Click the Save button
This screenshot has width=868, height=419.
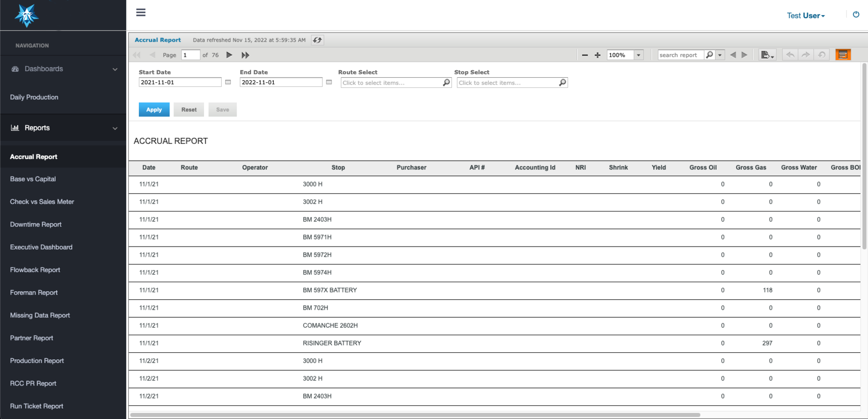[223, 110]
